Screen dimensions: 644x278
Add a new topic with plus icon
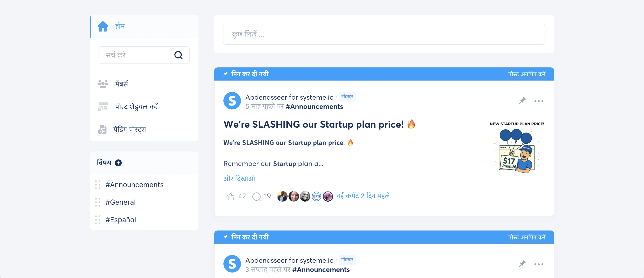tap(118, 163)
